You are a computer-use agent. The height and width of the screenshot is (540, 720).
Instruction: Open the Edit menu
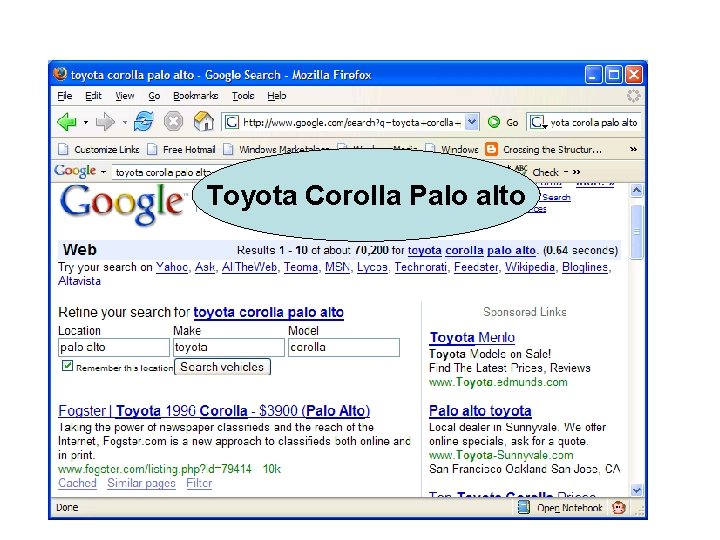pyautogui.click(x=93, y=96)
